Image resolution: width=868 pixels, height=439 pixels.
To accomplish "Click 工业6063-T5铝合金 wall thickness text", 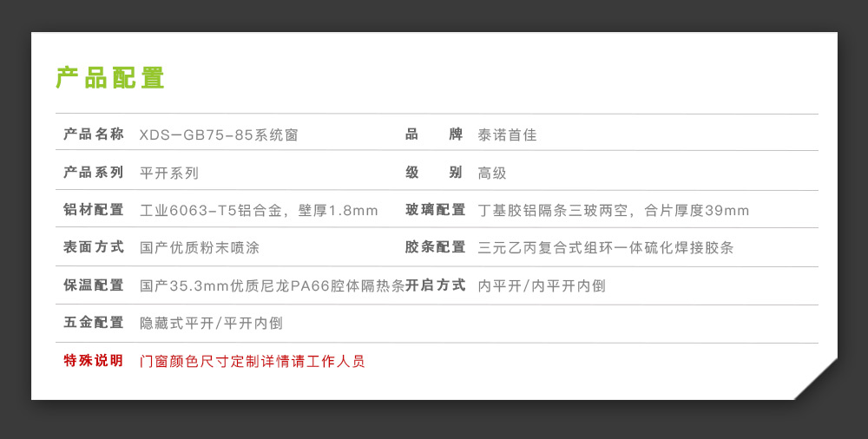I will click(259, 211).
